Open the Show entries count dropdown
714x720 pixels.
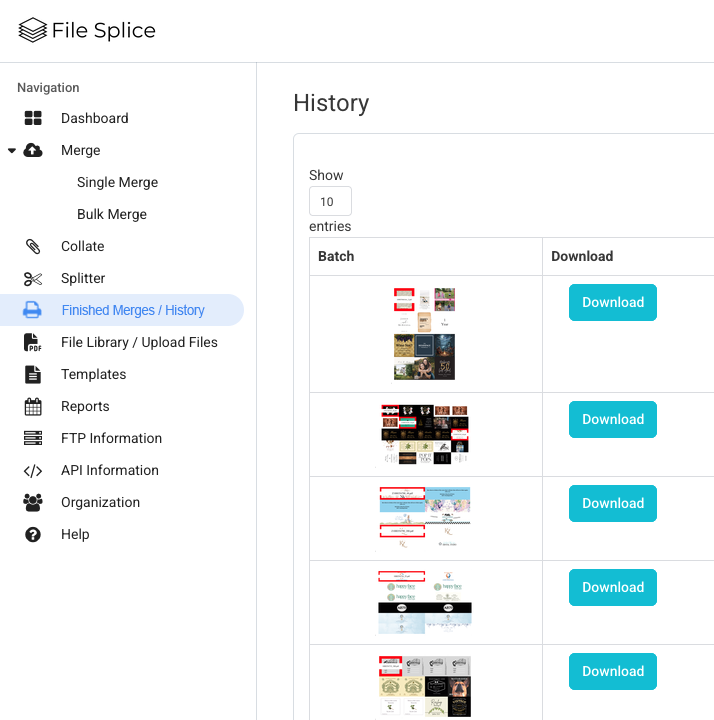(x=330, y=201)
